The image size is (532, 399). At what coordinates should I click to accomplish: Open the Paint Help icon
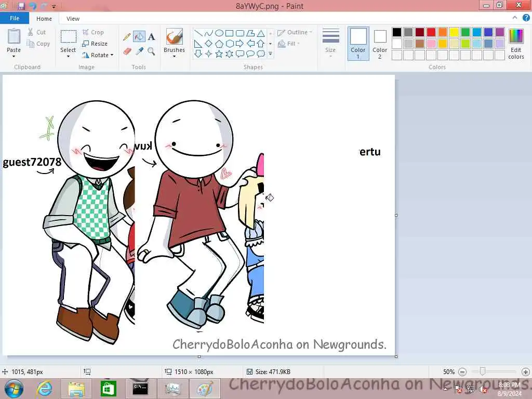click(x=526, y=18)
